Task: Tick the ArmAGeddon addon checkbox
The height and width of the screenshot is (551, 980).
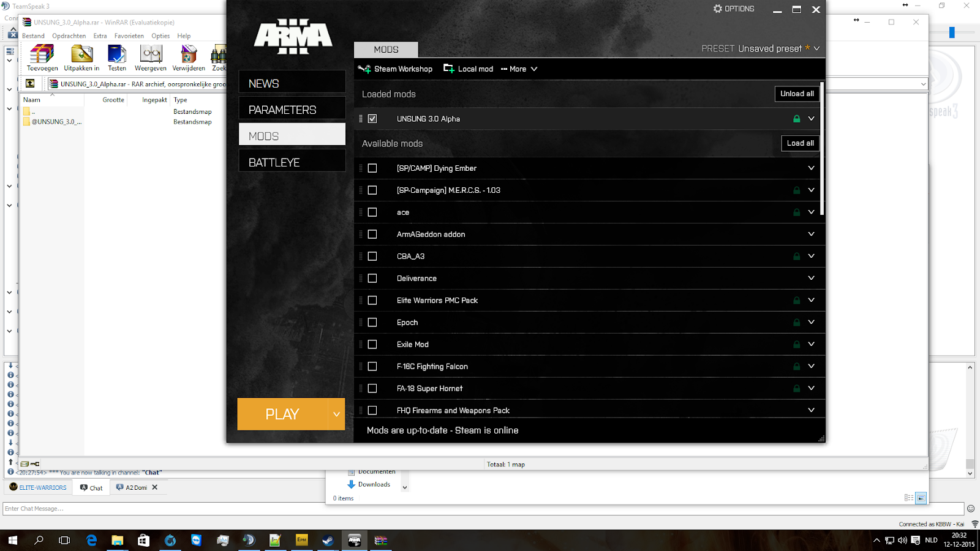Action: [x=372, y=234]
